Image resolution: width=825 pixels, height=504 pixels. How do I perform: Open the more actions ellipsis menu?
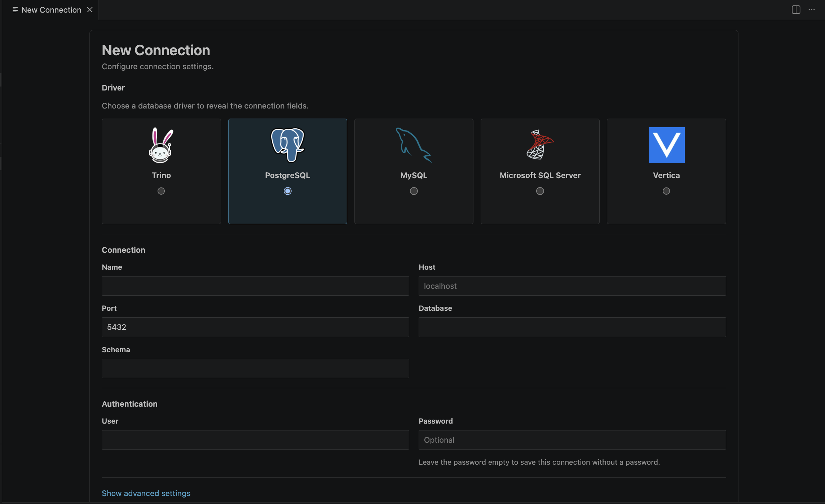(812, 10)
